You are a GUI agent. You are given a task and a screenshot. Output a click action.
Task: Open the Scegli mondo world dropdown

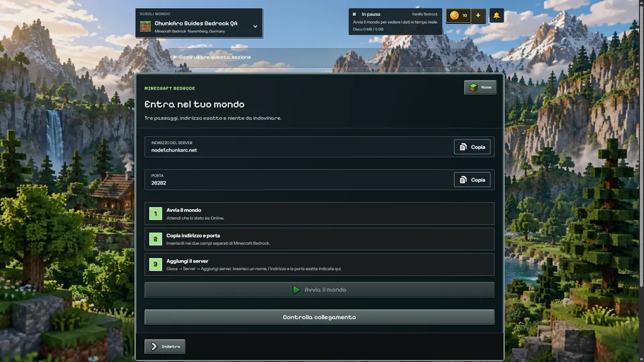[199, 23]
